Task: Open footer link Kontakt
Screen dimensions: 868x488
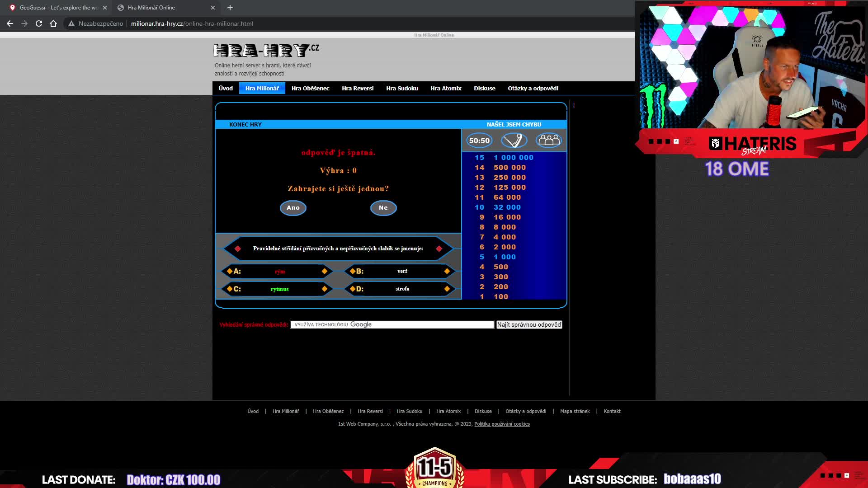Action: (612, 411)
